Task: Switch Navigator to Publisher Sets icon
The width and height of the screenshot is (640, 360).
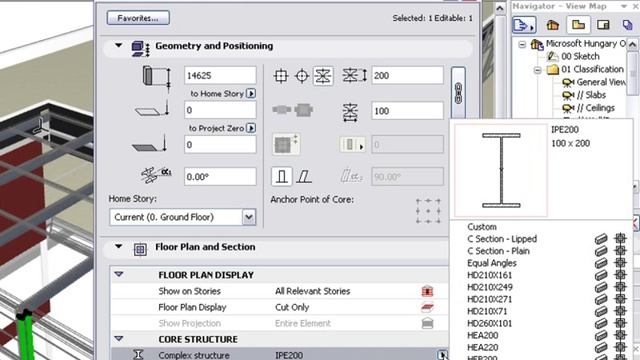Action: tap(628, 25)
